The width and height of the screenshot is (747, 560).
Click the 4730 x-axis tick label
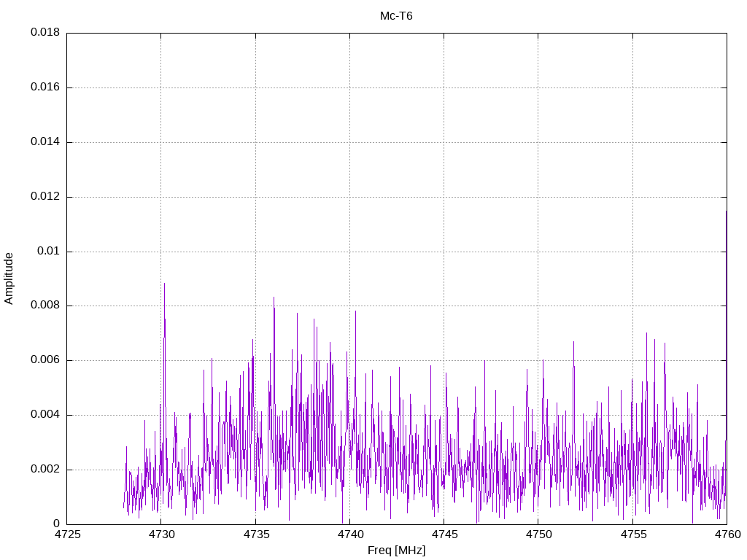coord(161,534)
